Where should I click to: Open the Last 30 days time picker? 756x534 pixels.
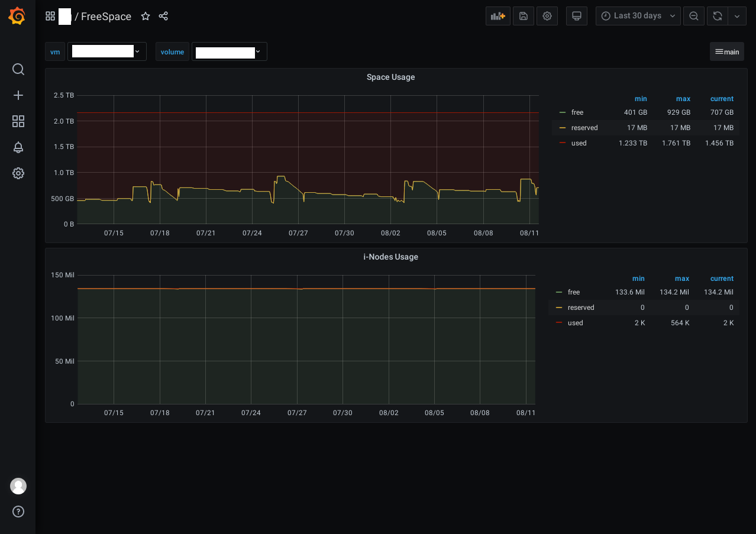[x=638, y=16]
